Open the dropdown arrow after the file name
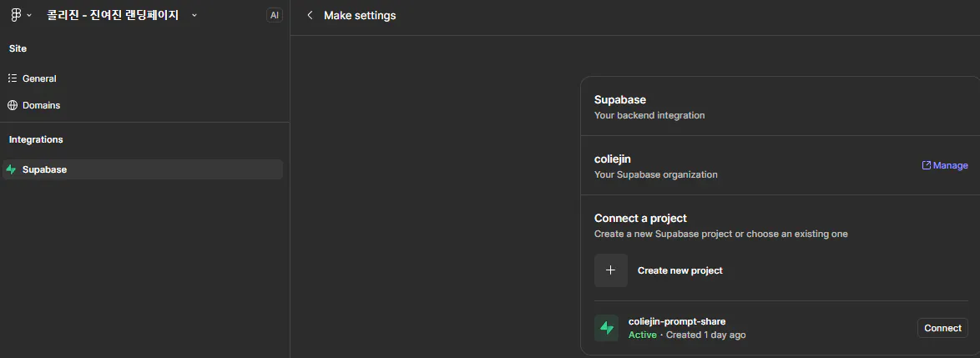This screenshot has width=980, height=358. point(194,15)
